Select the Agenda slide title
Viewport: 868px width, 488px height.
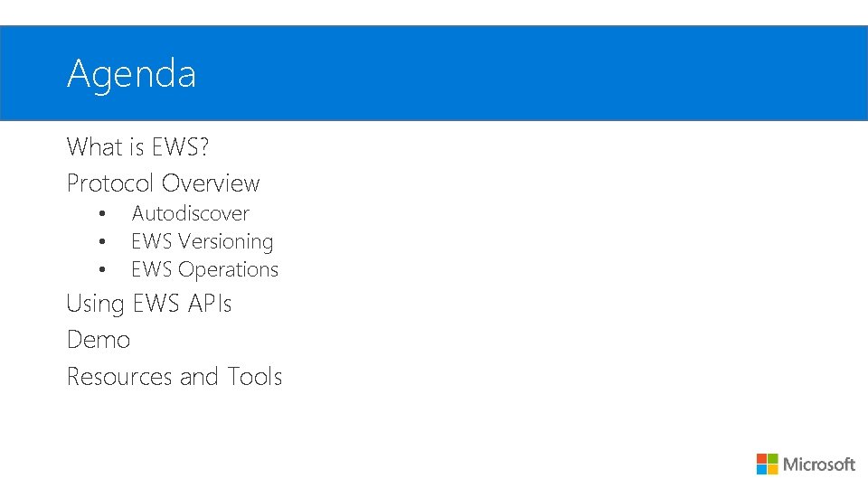[131, 74]
